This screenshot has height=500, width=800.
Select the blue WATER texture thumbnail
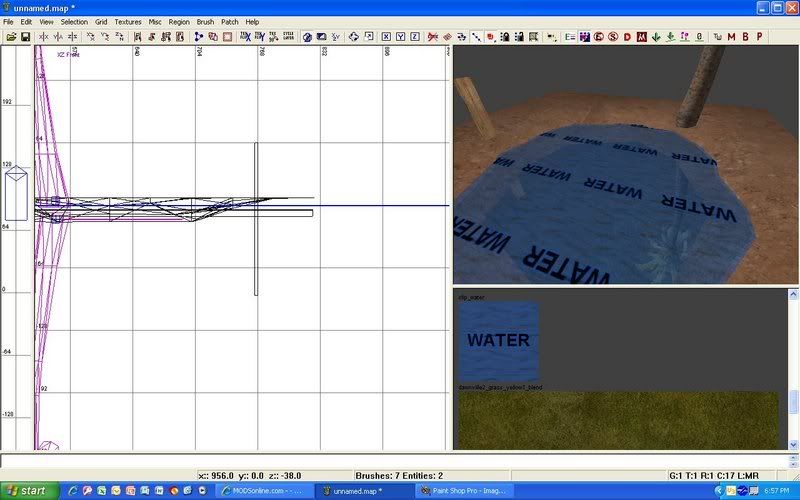click(x=498, y=341)
